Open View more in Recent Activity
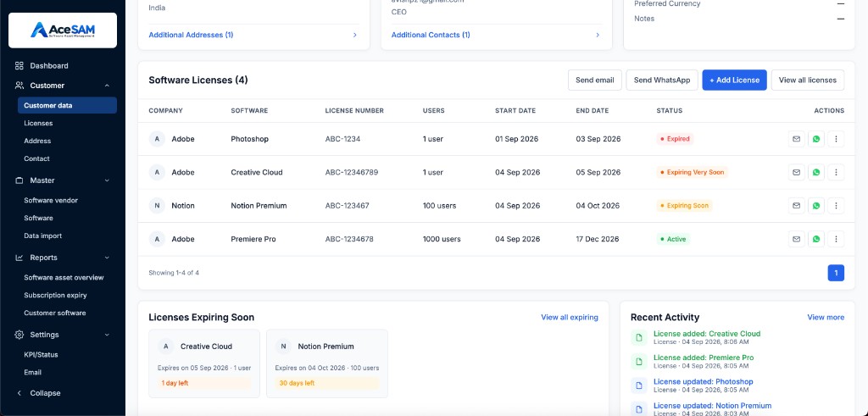 826,318
